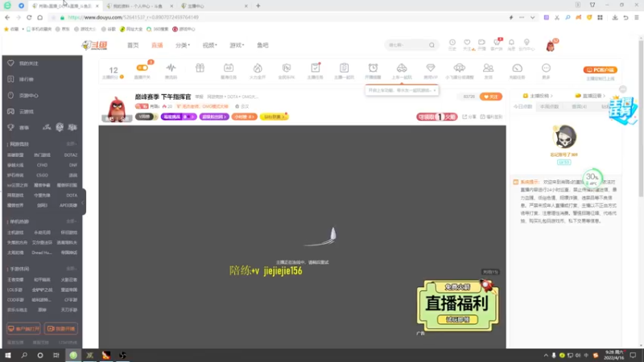This screenshot has width=644, height=362.
Task: Click the heart follow icon in header
Action: [x=467, y=43]
